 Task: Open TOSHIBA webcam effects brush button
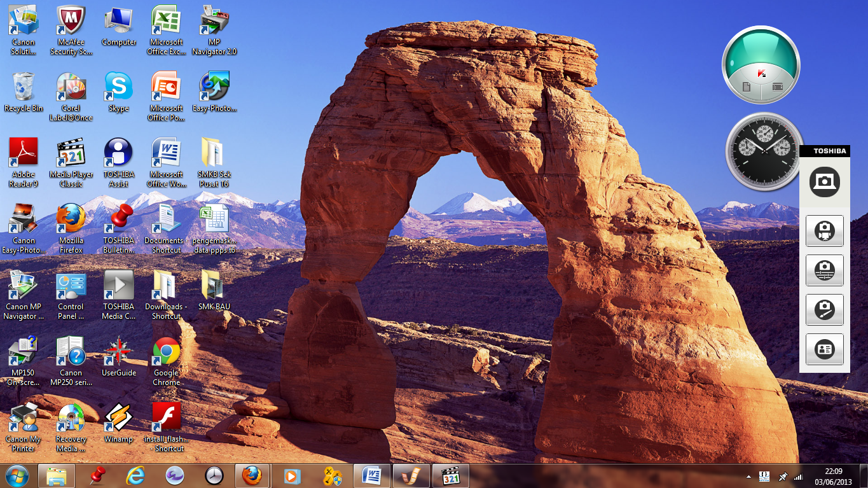pyautogui.click(x=825, y=310)
